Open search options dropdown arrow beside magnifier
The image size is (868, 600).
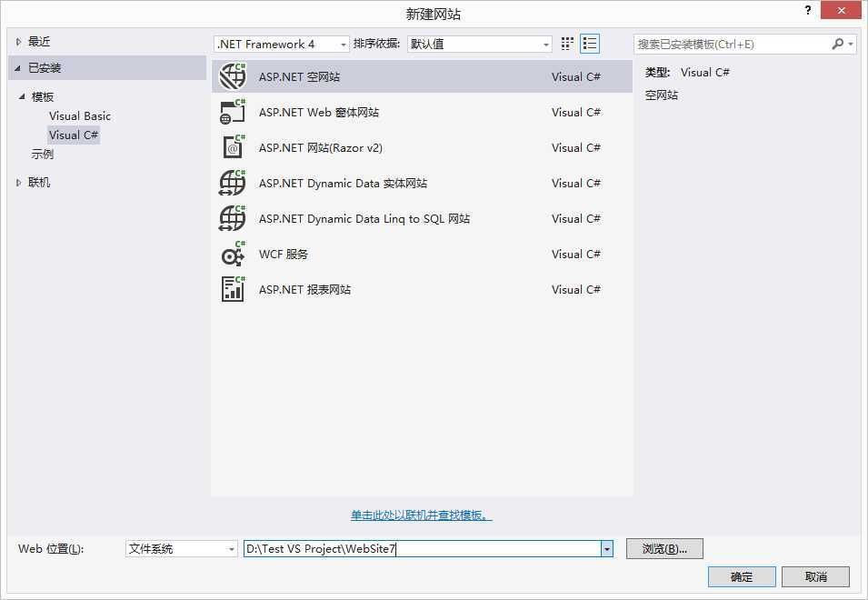tap(851, 44)
